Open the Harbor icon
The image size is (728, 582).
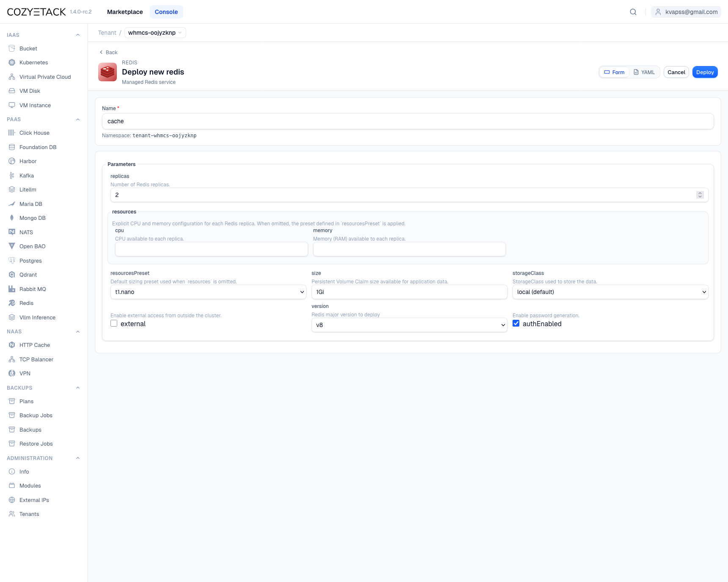click(x=12, y=161)
